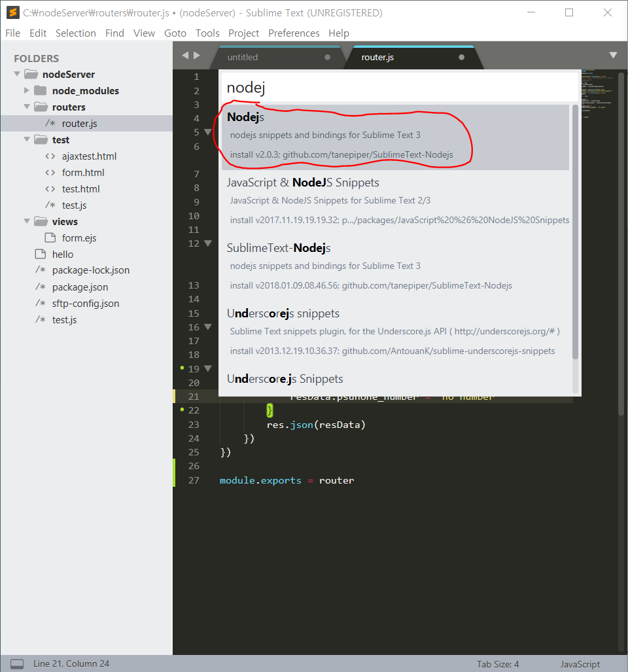The width and height of the screenshot is (628, 672).
Task: Open ajaxtest.html from the sidebar
Action: tap(89, 156)
